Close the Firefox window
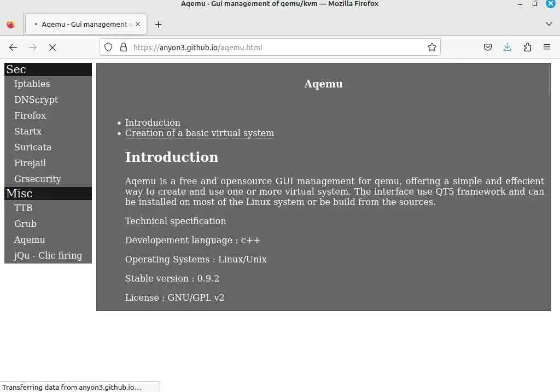The width and height of the screenshot is (560, 392). (551, 4)
